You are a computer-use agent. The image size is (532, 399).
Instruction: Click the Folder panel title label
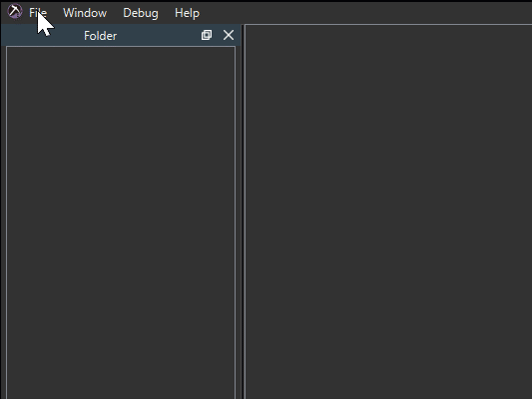[x=100, y=36]
